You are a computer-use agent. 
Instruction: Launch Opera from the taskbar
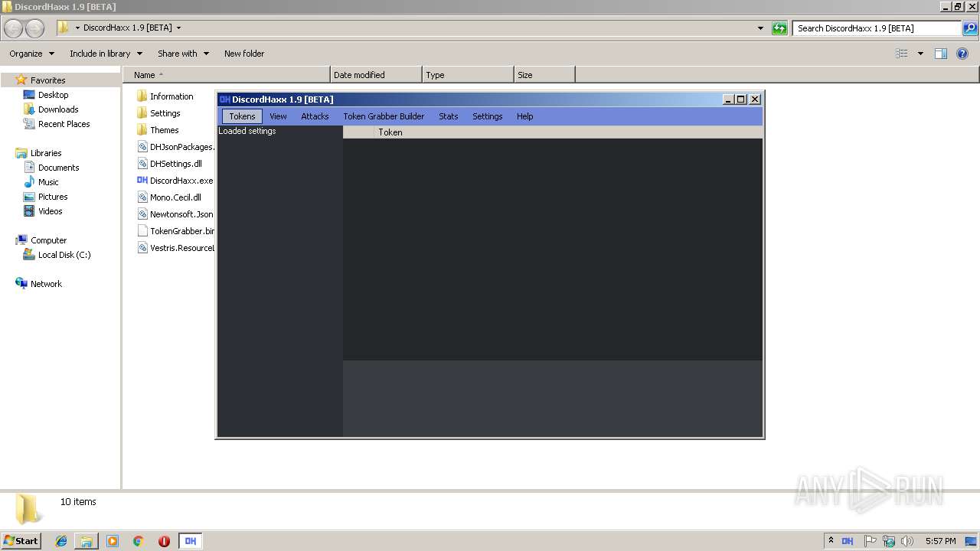pyautogui.click(x=164, y=541)
